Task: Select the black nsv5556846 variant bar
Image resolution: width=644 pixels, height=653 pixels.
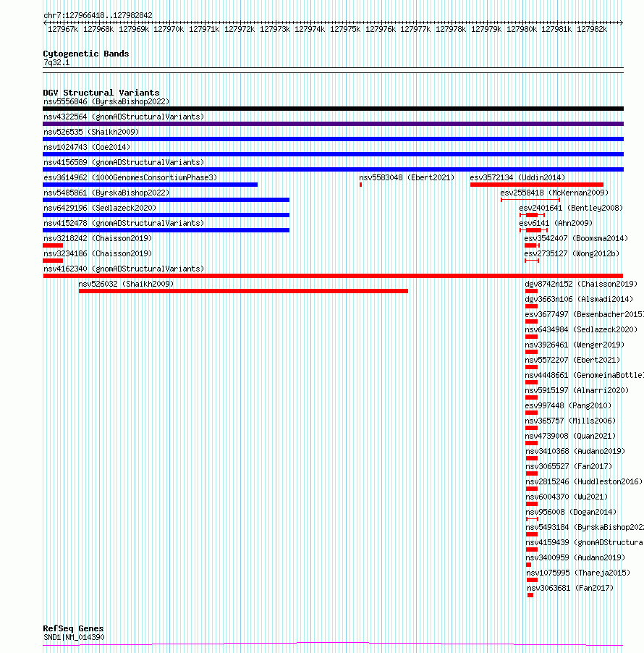Action: tap(333, 109)
